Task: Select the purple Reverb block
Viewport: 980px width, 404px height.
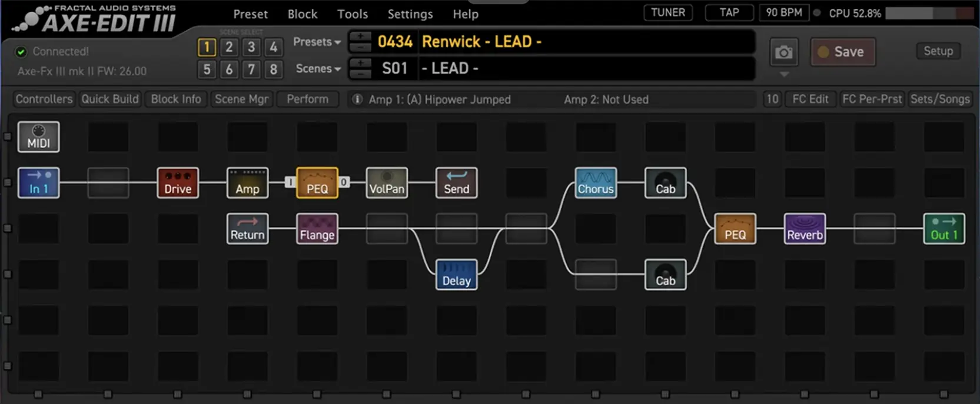Action: (805, 229)
